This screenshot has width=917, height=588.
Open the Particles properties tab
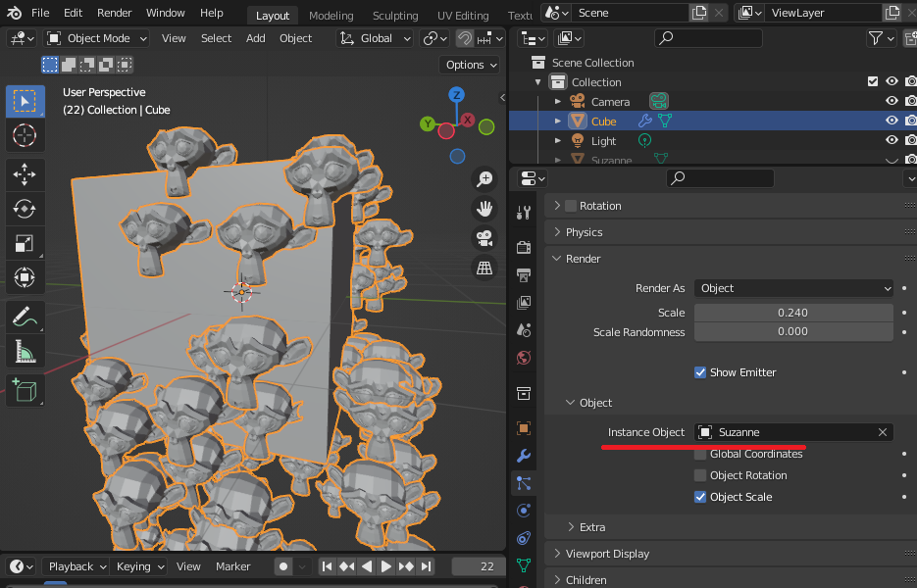pos(524,483)
